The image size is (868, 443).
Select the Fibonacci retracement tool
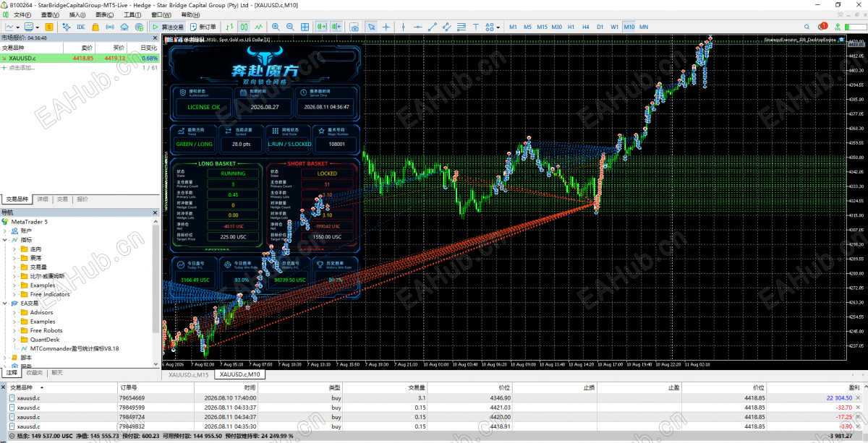[x=461, y=27]
